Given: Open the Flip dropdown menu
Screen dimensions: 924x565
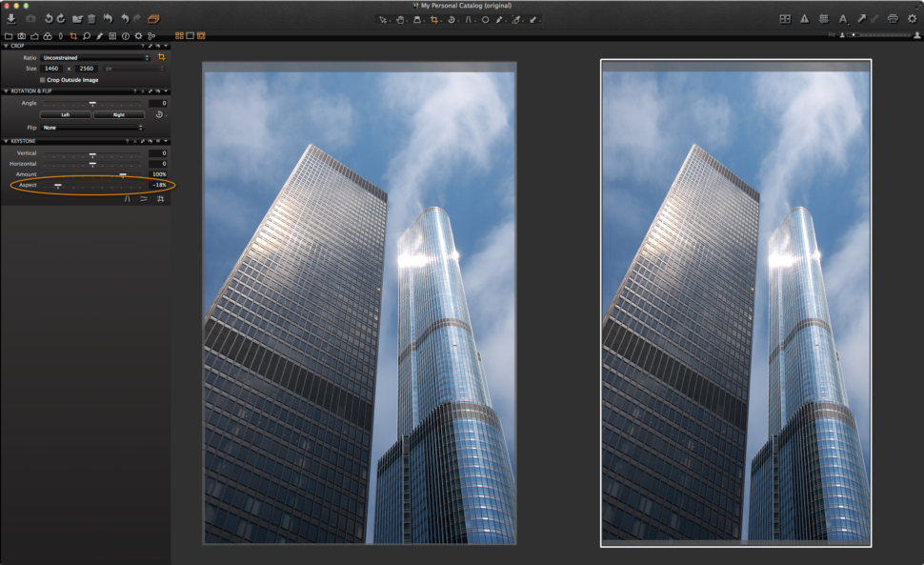Looking at the screenshot, I should [92, 127].
